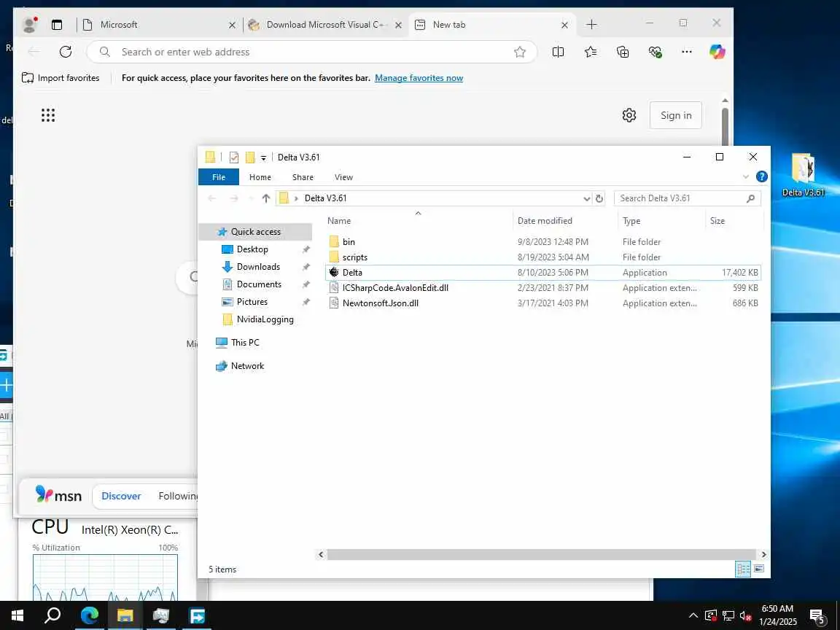Open Explorer help question mark icon
The width and height of the screenshot is (840, 630).
761,176
